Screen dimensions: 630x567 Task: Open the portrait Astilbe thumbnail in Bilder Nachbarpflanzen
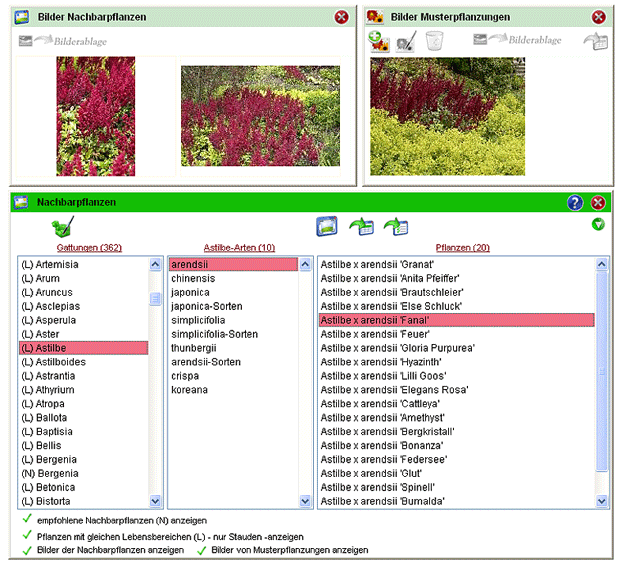tap(96, 116)
